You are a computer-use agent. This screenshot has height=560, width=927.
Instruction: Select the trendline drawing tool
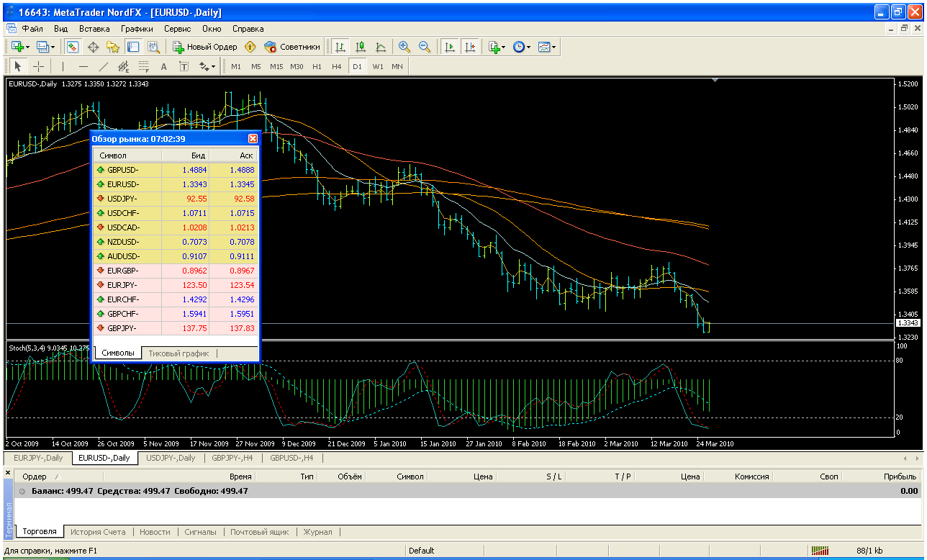pos(103,66)
